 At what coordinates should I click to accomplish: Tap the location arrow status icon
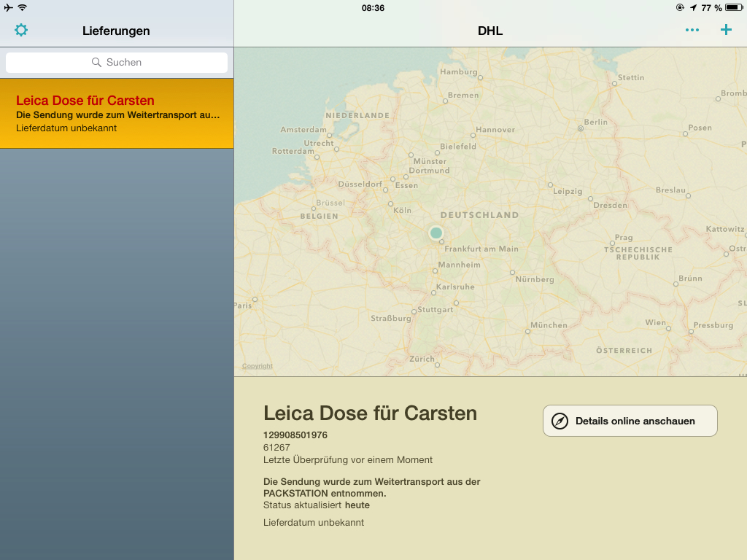click(x=694, y=7)
